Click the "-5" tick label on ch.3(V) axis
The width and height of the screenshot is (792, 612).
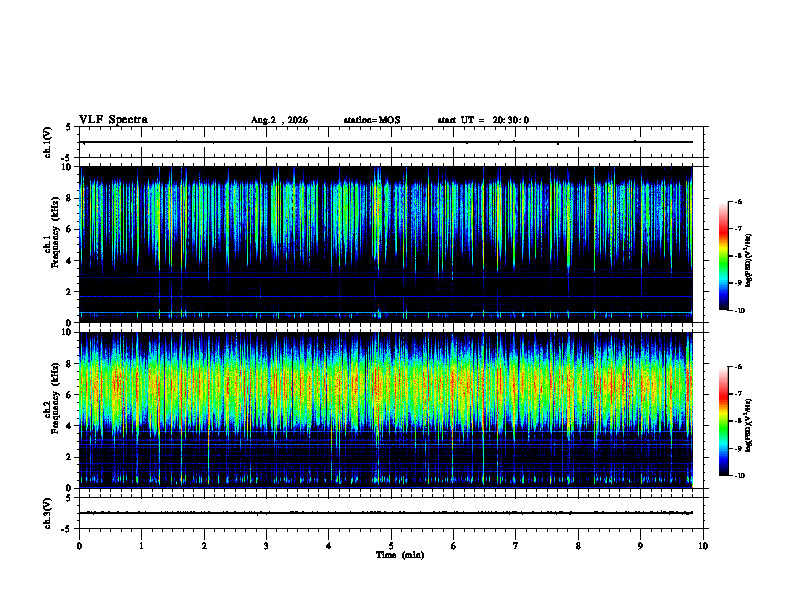[x=67, y=529]
